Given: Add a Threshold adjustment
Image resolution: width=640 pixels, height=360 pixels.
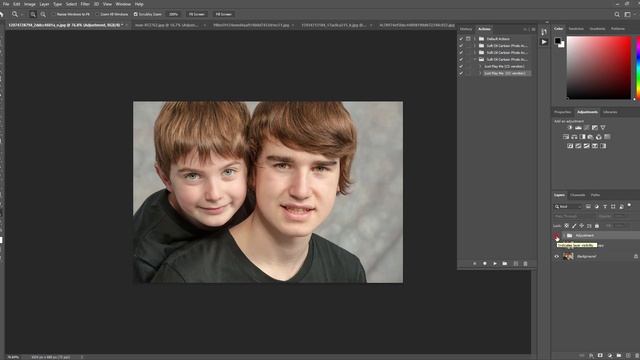Looking at the screenshot, I should [587, 146].
